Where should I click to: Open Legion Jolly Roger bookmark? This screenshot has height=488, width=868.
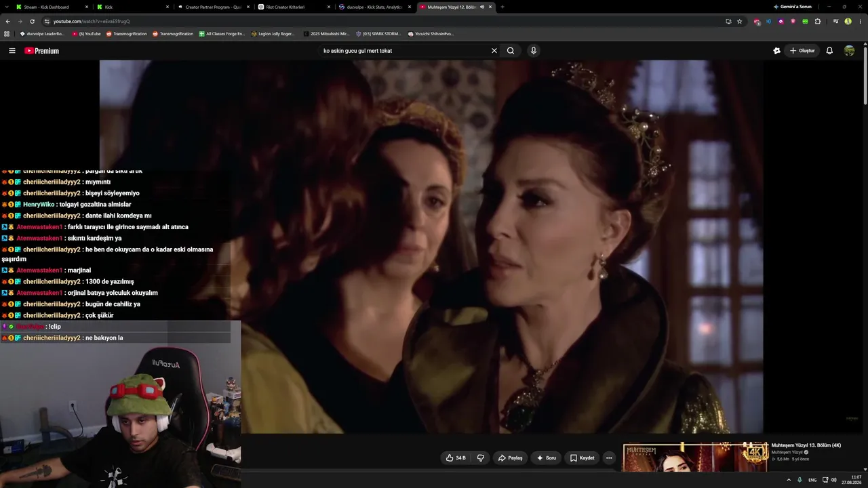pos(273,33)
